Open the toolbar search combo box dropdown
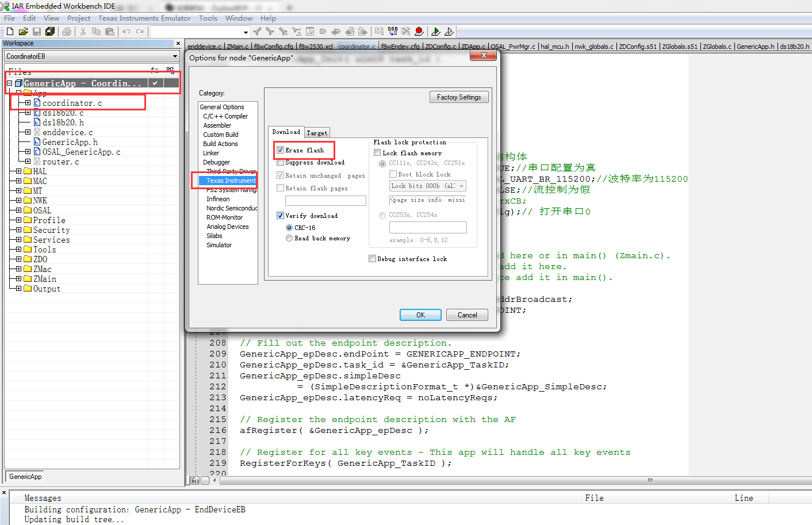The width and height of the screenshot is (812, 525). [x=246, y=32]
